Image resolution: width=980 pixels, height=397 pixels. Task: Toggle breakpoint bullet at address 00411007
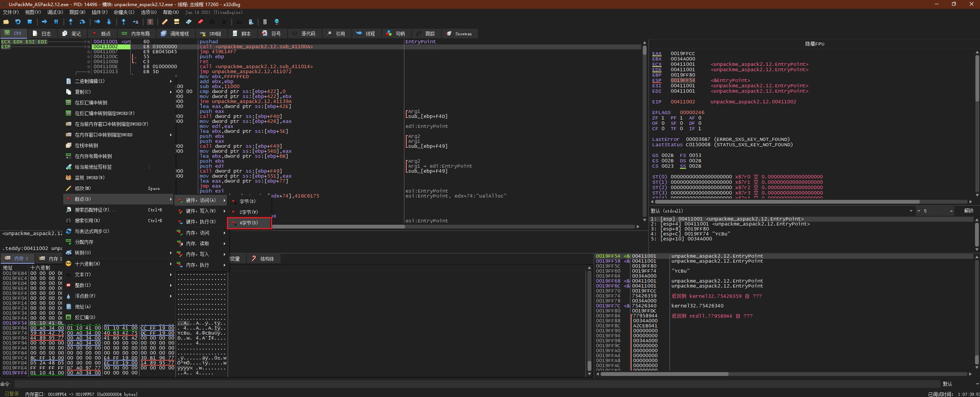pyautogui.click(x=89, y=52)
